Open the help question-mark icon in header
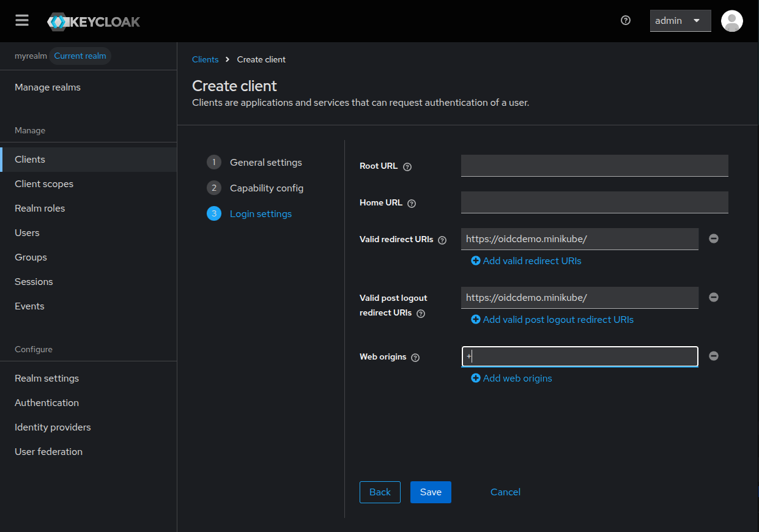This screenshot has width=759, height=532. [x=625, y=20]
